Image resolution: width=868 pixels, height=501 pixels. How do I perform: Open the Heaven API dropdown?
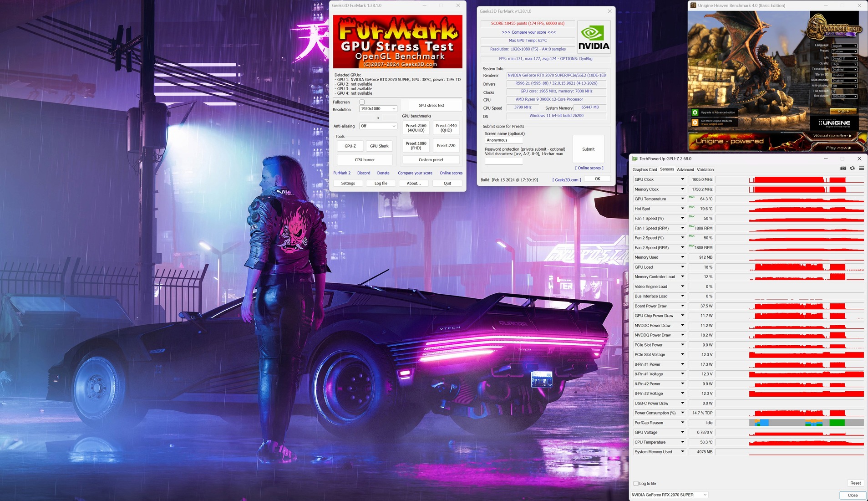pyautogui.click(x=844, y=58)
